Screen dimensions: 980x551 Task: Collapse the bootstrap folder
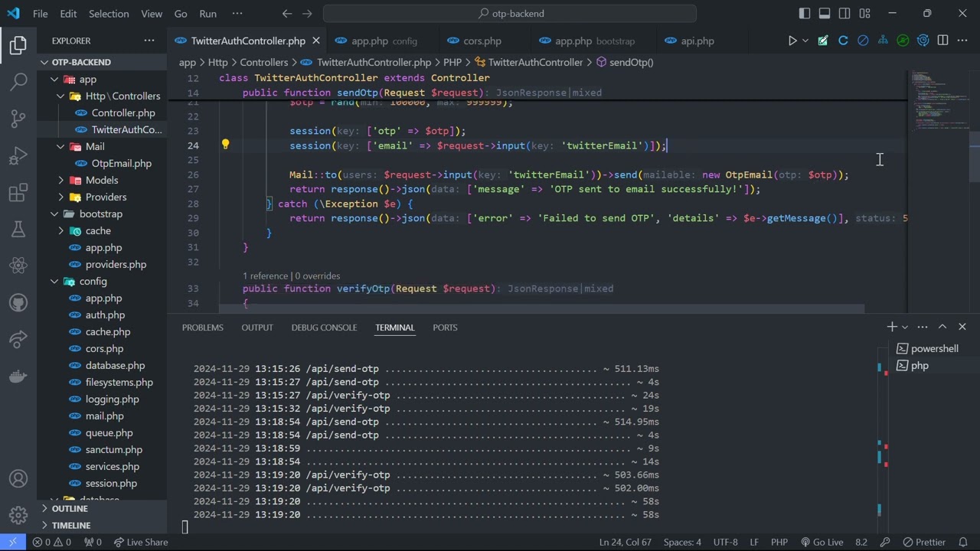click(x=55, y=214)
